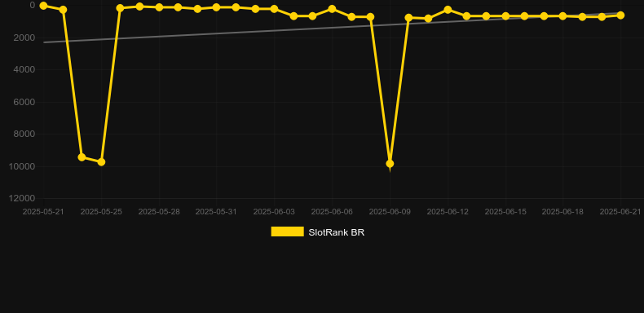This screenshot has height=313, width=644.
Task: Select the data point at 2025-06-15
Action: pos(505,16)
